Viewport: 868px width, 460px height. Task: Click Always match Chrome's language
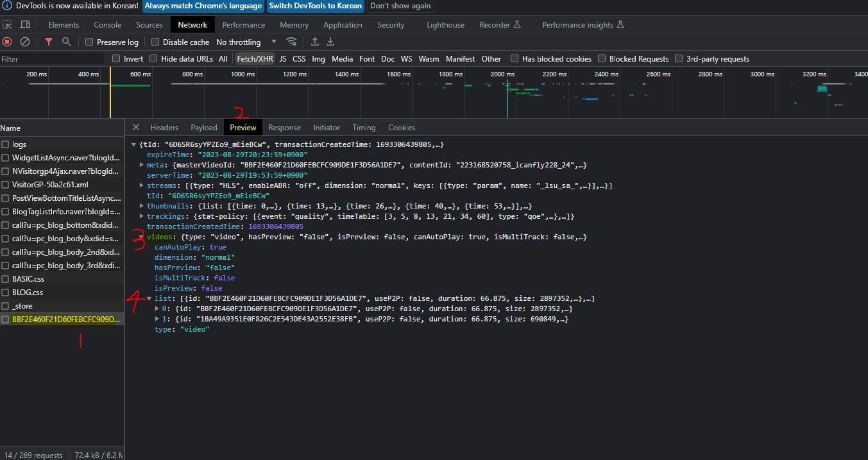pyautogui.click(x=203, y=6)
